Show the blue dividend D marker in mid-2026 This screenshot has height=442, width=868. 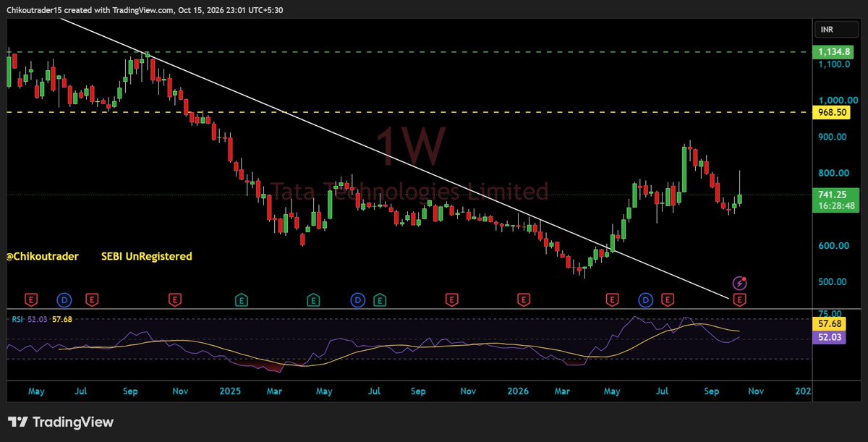[646, 298]
